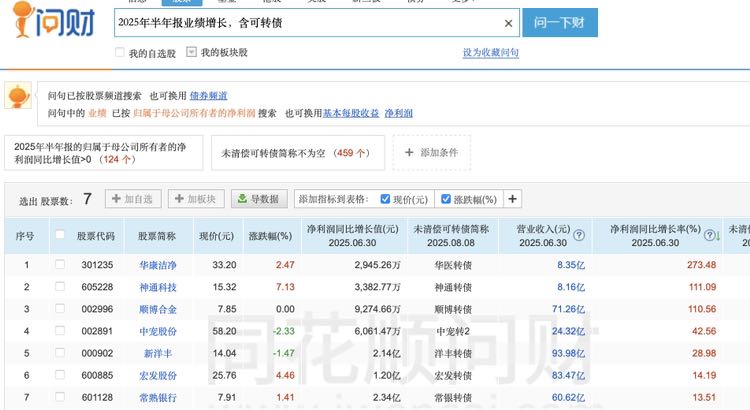
Task: Check the row checkbox for 002996
Action: 60,308
